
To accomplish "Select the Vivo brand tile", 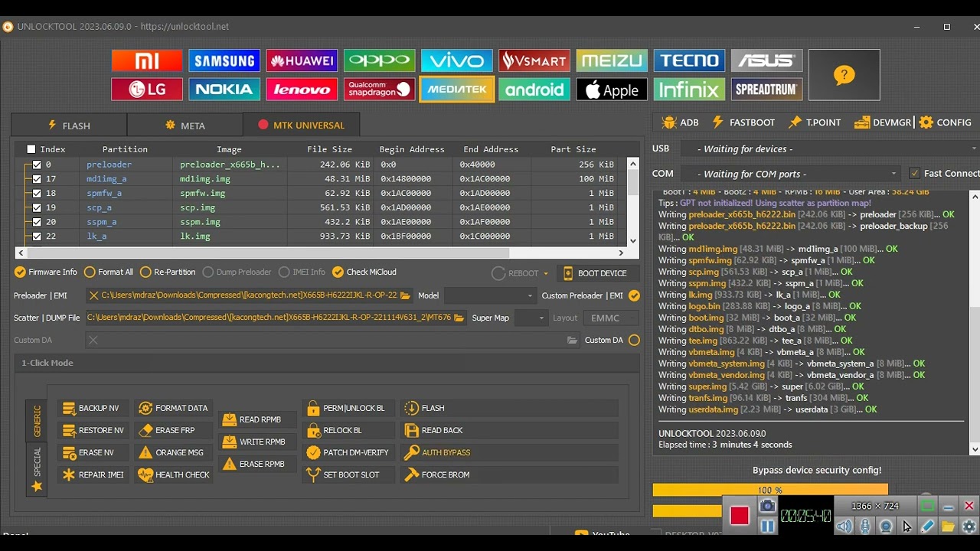I will click(457, 60).
